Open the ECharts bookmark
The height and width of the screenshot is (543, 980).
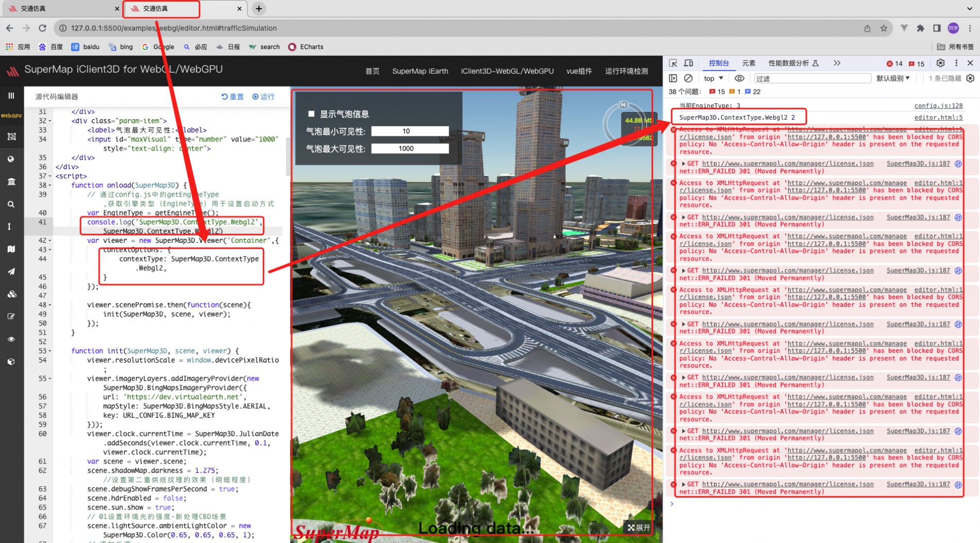pos(306,47)
